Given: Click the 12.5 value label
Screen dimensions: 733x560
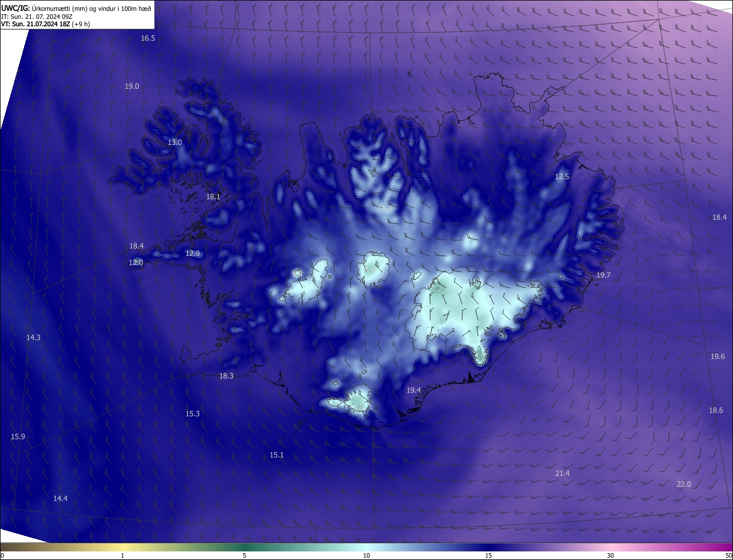Looking at the screenshot, I should (562, 177).
